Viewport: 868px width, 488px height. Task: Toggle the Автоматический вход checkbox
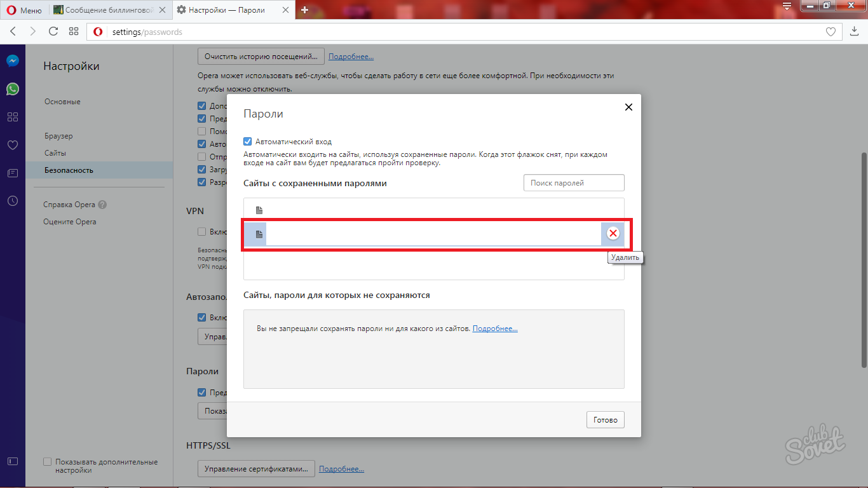(248, 142)
